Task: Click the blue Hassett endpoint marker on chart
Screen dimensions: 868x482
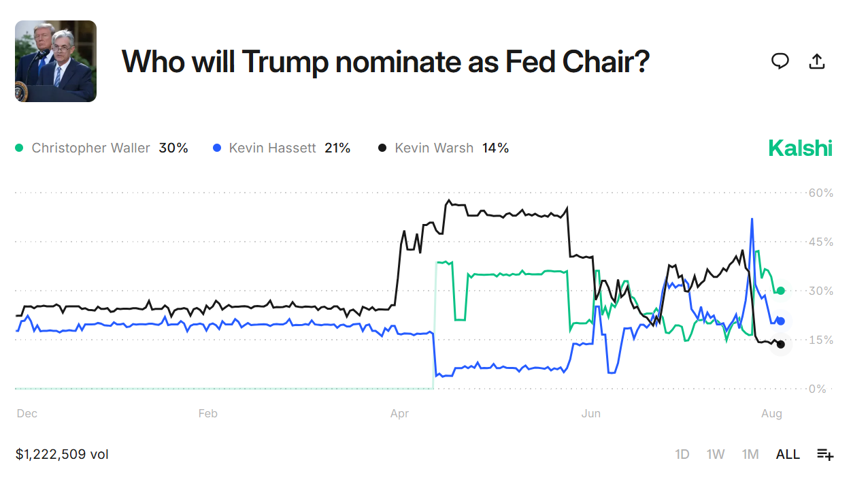Action: pyautogui.click(x=781, y=321)
